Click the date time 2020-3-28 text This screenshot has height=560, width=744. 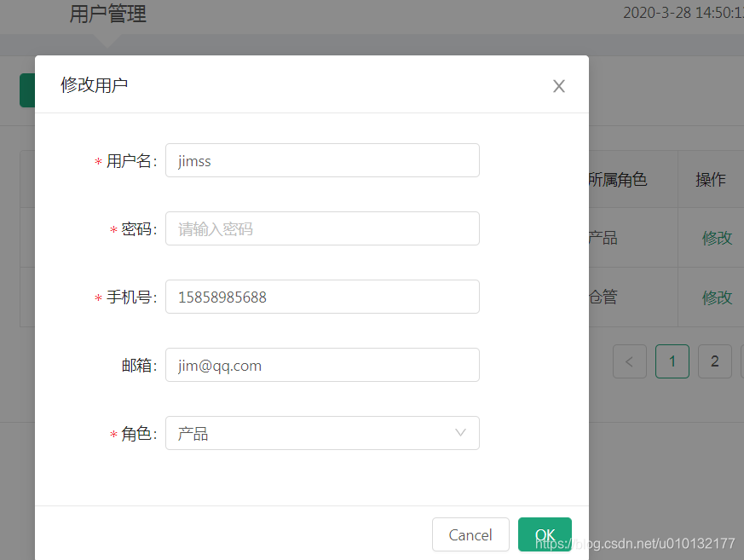[683, 13]
